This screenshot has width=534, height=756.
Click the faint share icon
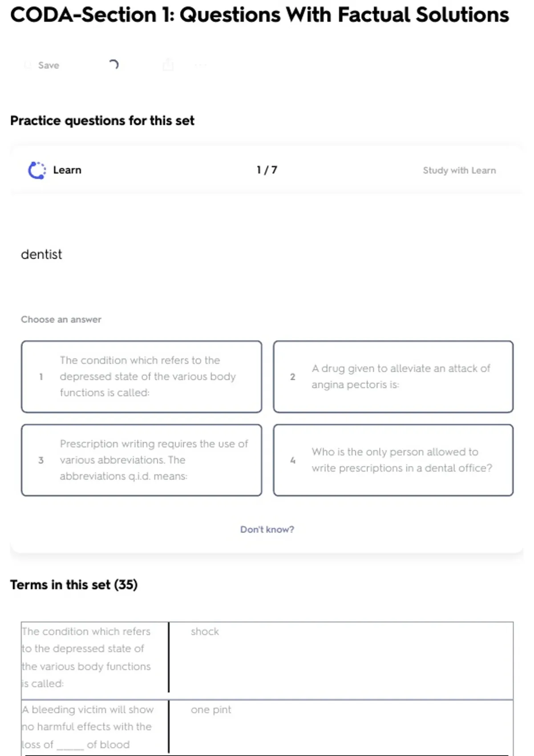168,65
